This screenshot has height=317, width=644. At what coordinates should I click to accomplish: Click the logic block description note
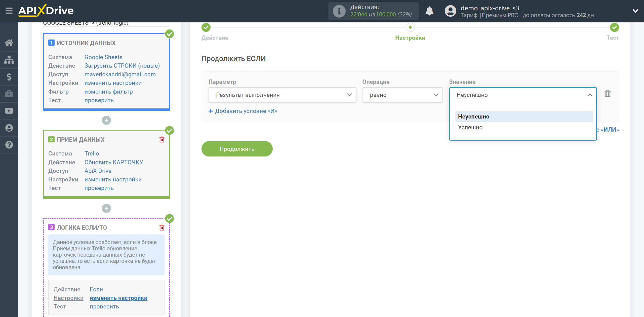(106, 255)
